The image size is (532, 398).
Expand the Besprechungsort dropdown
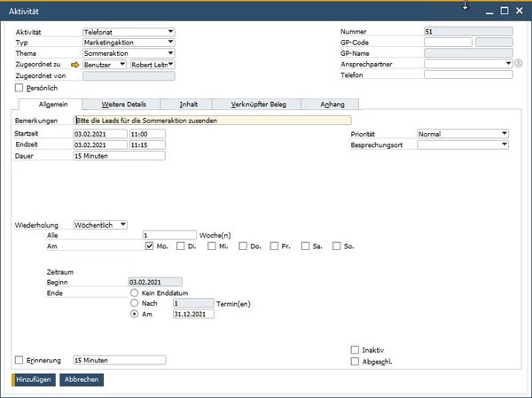pyautogui.click(x=463, y=144)
